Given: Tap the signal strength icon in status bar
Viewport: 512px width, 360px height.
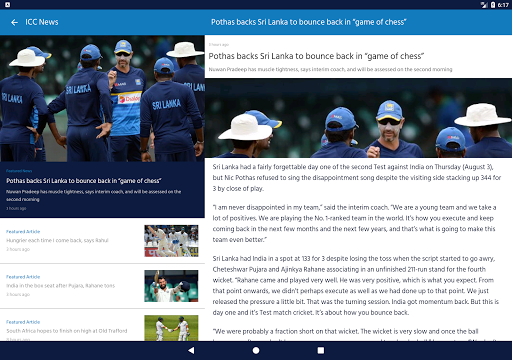Looking at the screenshot, I should (x=484, y=5).
